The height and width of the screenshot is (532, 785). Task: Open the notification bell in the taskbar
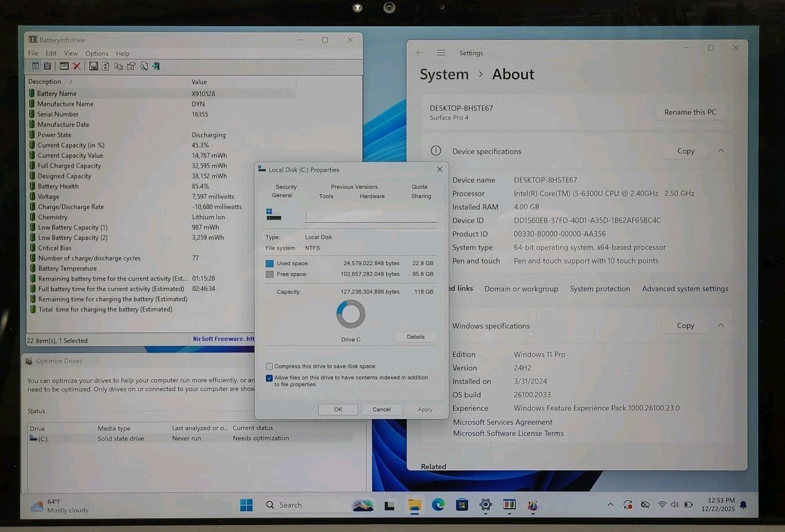744,505
